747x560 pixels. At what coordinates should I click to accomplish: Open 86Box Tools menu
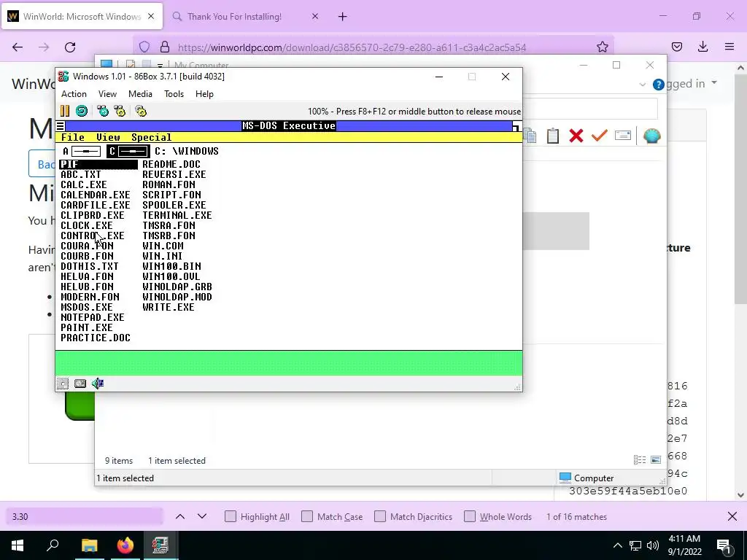174,94
